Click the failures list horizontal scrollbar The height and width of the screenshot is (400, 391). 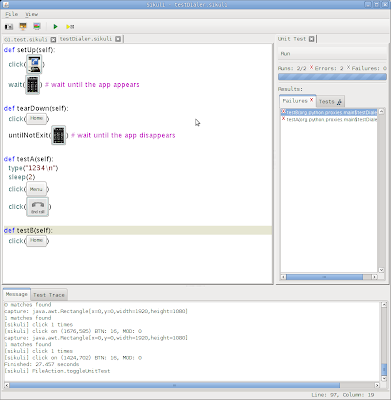(324, 277)
